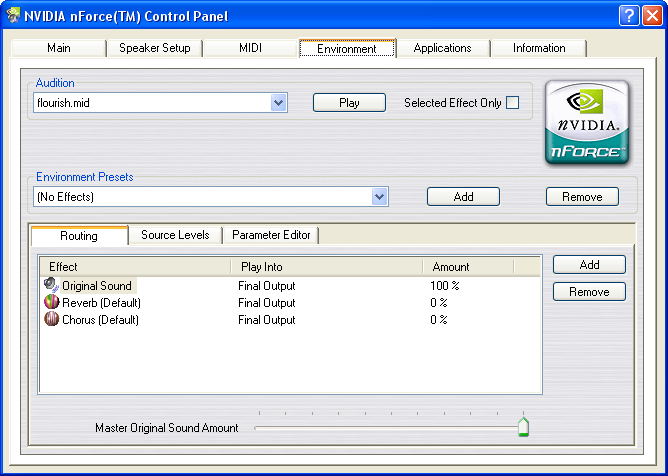Click Final Output in Reverb row
The height and width of the screenshot is (476, 668).
pyautogui.click(x=267, y=303)
